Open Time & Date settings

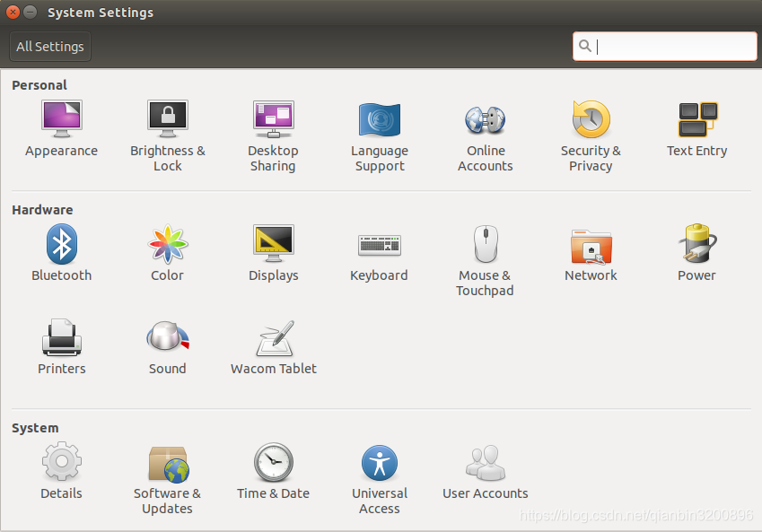(x=273, y=470)
